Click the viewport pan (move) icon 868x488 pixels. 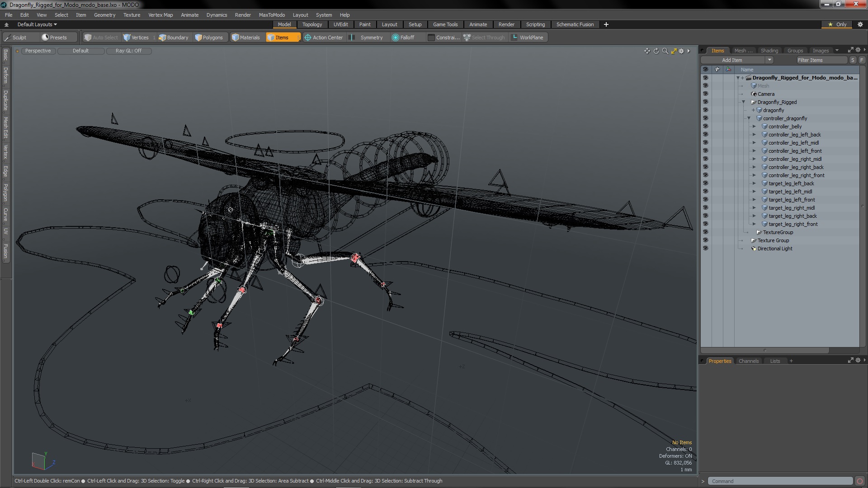(x=647, y=51)
